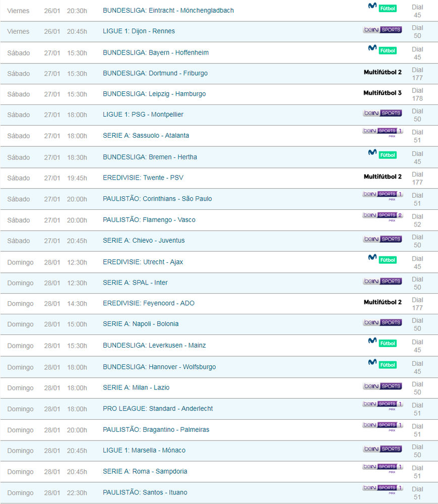Viewport: 438px width, 504px height.
Task: Click the Multifútbol 2 logo for Twente - PSV
Action: tap(382, 177)
